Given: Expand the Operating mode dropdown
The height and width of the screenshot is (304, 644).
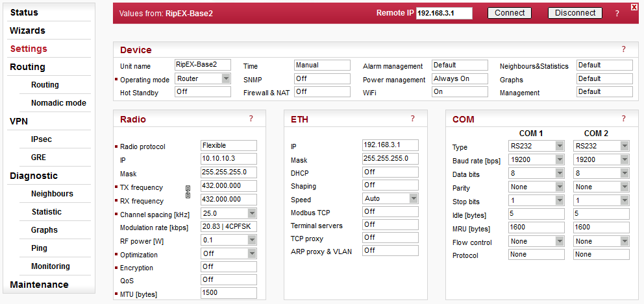Looking at the screenshot, I should pyautogui.click(x=226, y=78).
